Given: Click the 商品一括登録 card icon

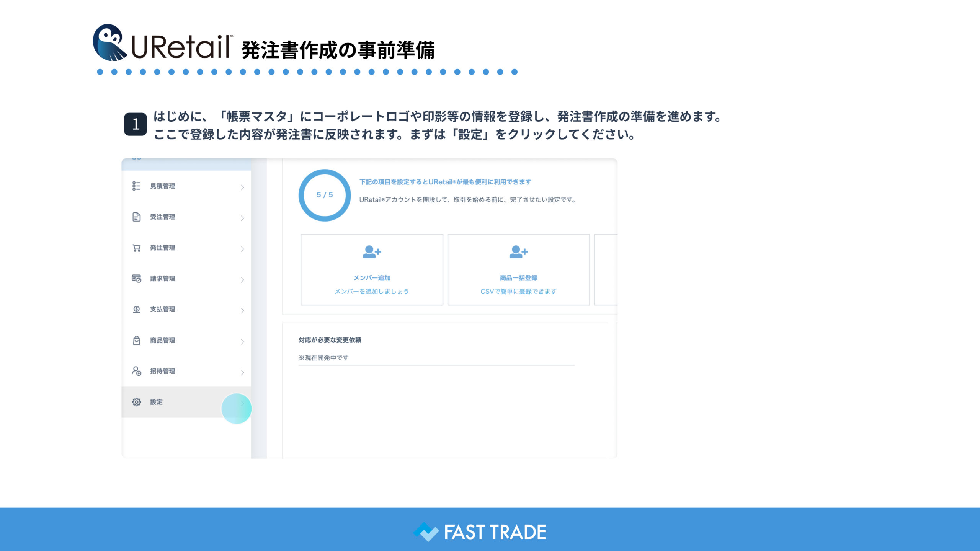Looking at the screenshot, I should click(x=518, y=252).
